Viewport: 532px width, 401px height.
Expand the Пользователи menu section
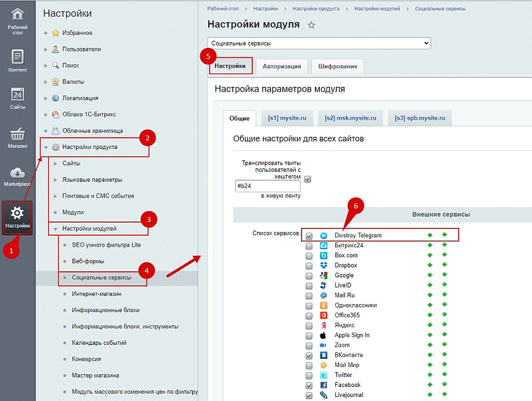(46, 49)
